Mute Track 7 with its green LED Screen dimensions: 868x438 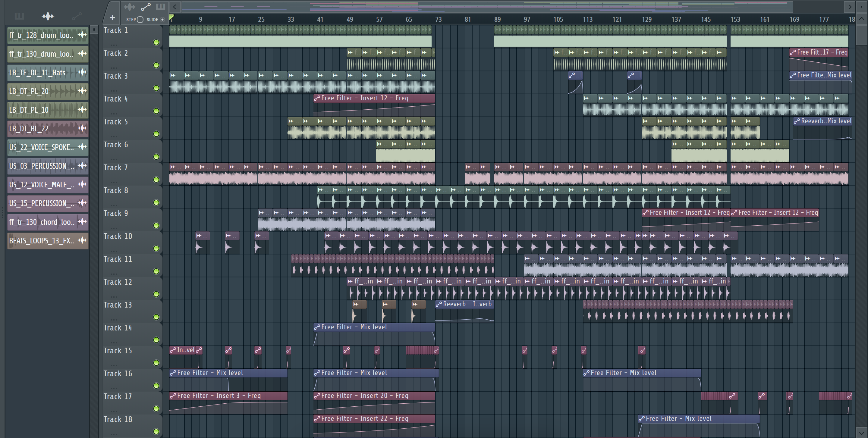point(156,180)
